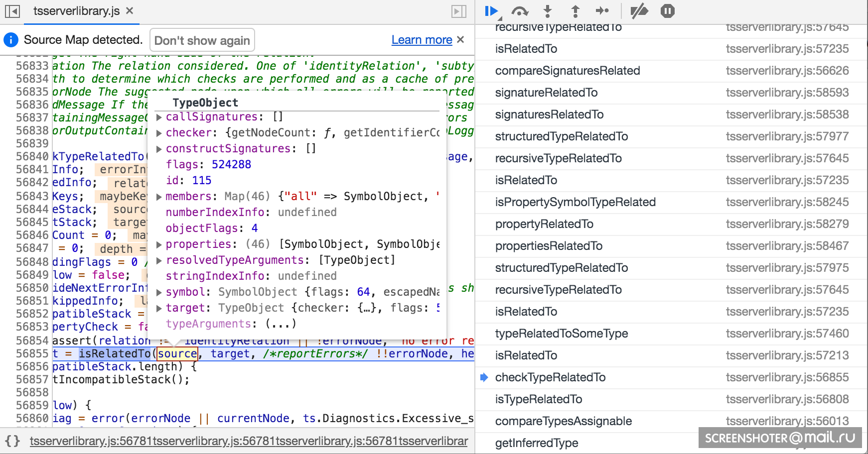The image size is (868, 454).
Task: Expand the members Map(46) property
Action: coord(159,197)
